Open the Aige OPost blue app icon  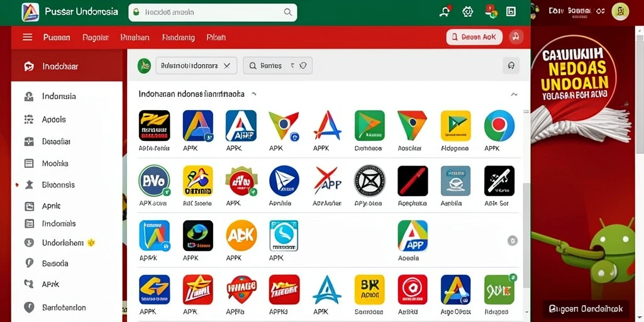(455, 289)
